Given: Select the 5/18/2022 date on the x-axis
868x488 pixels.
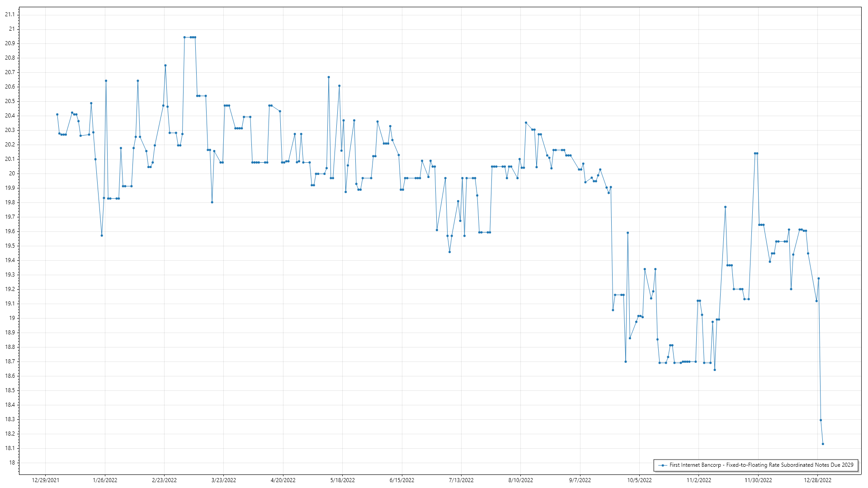Looking at the screenshot, I should pyautogui.click(x=343, y=480).
